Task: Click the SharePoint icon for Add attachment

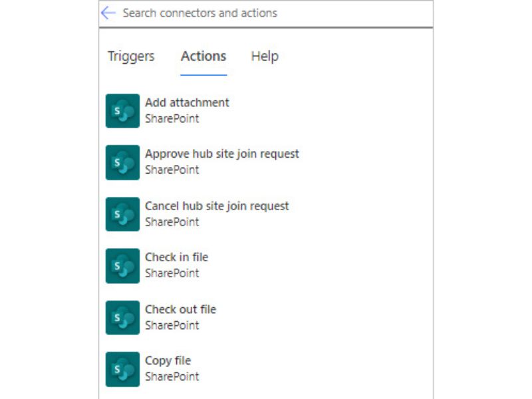Action: (x=122, y=111)
